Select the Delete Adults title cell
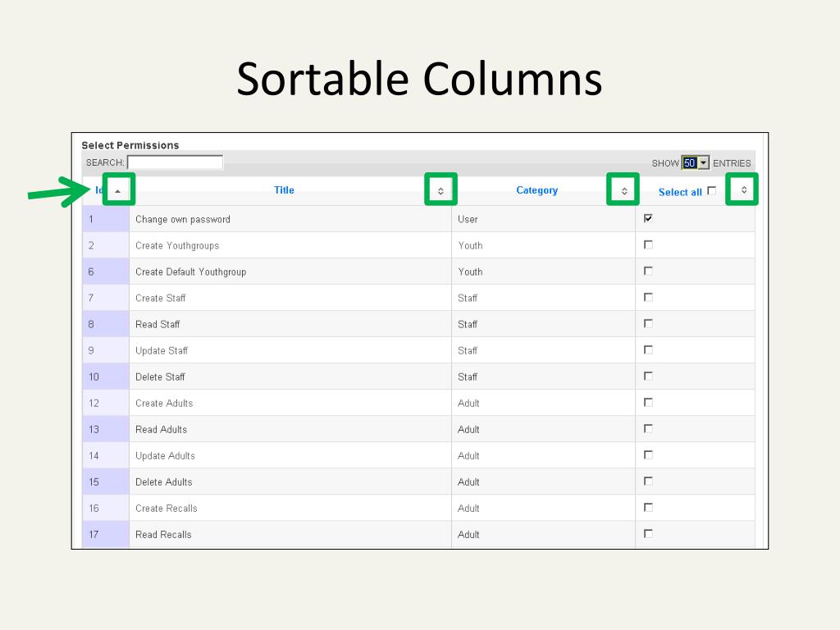Viewport: 840px width, 630px height. coord(290,482)
